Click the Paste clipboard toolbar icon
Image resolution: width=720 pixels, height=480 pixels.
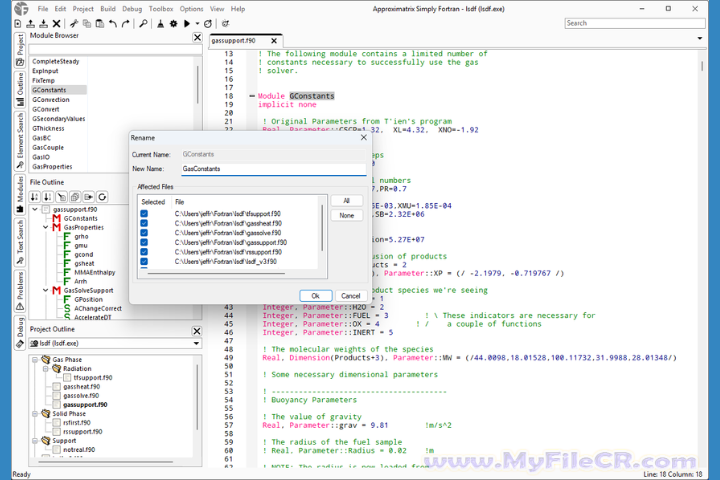pyautogui.click(x=99, y=23)
